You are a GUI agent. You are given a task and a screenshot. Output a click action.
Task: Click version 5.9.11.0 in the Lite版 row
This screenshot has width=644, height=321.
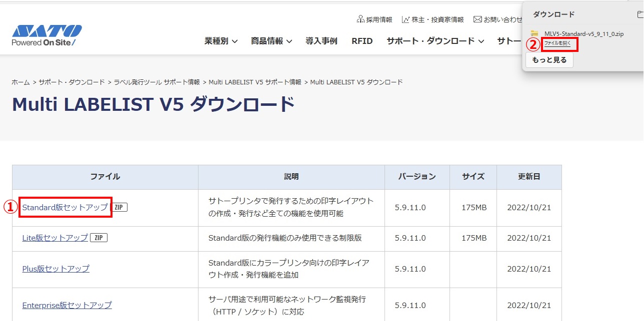click(x=410, y=238)
